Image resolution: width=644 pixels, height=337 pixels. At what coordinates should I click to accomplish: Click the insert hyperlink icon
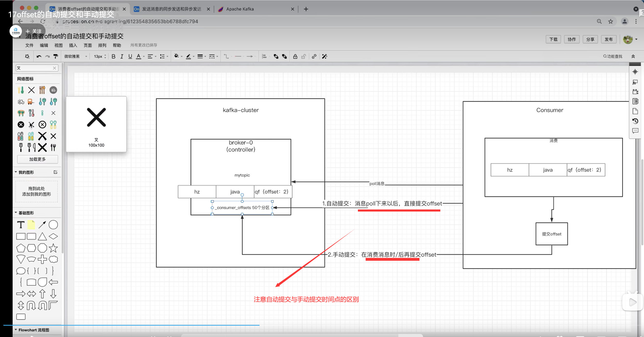314,56
